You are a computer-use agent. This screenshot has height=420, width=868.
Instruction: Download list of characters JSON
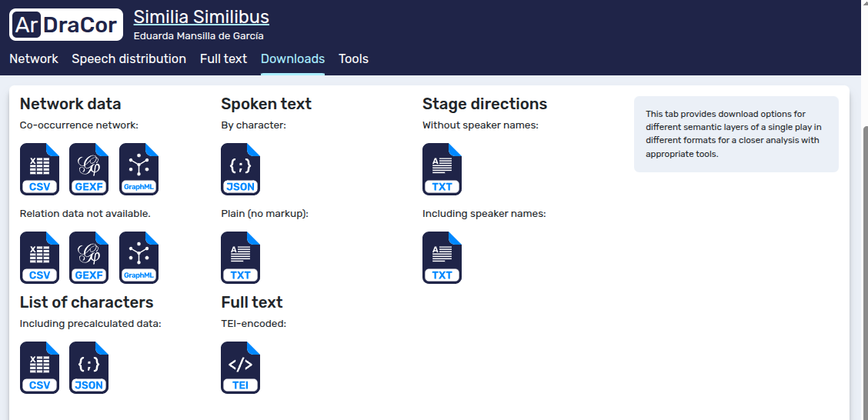coord(88,368)
